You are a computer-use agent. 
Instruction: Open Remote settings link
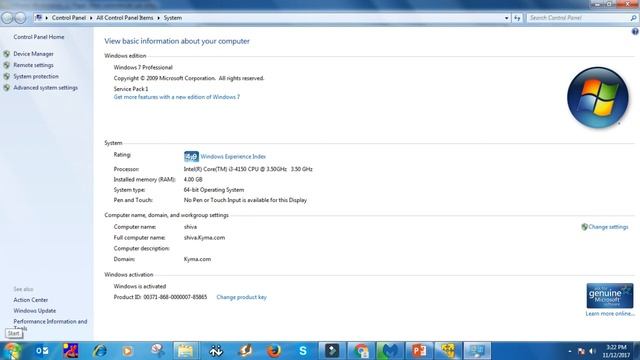[33, 65]
